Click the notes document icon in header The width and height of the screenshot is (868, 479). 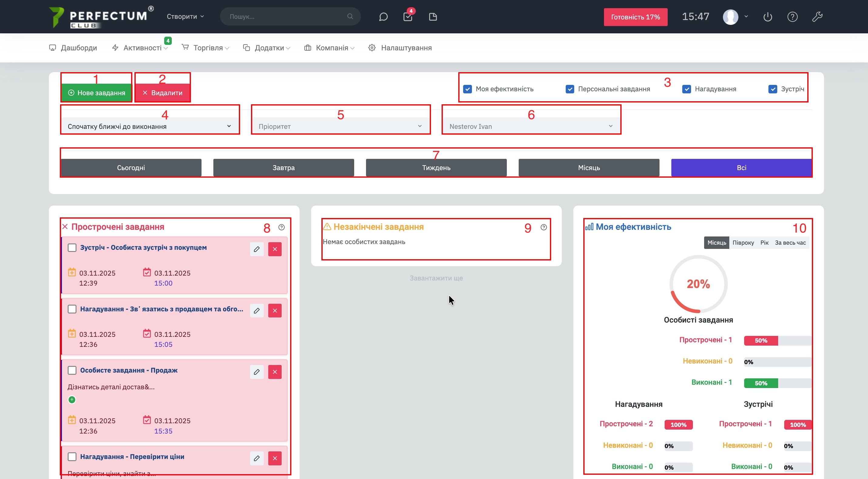pos(433,17)
